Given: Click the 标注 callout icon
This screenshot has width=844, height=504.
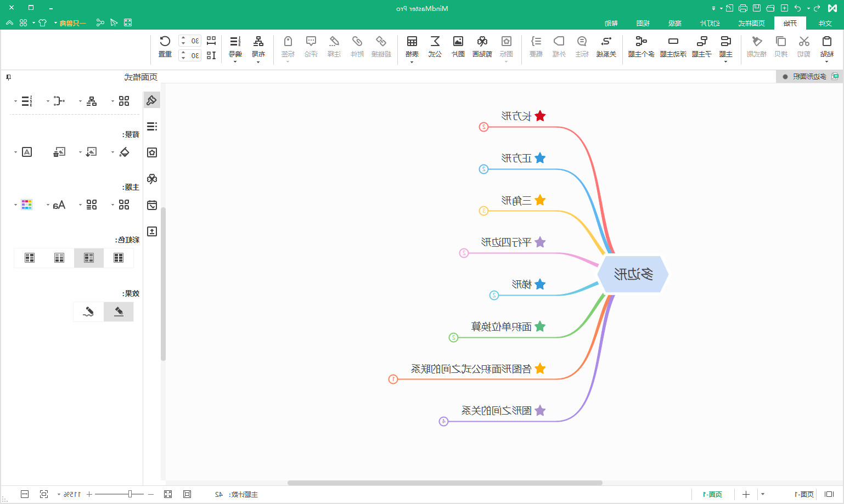Looking at the screenshot, I should [582, 42].
